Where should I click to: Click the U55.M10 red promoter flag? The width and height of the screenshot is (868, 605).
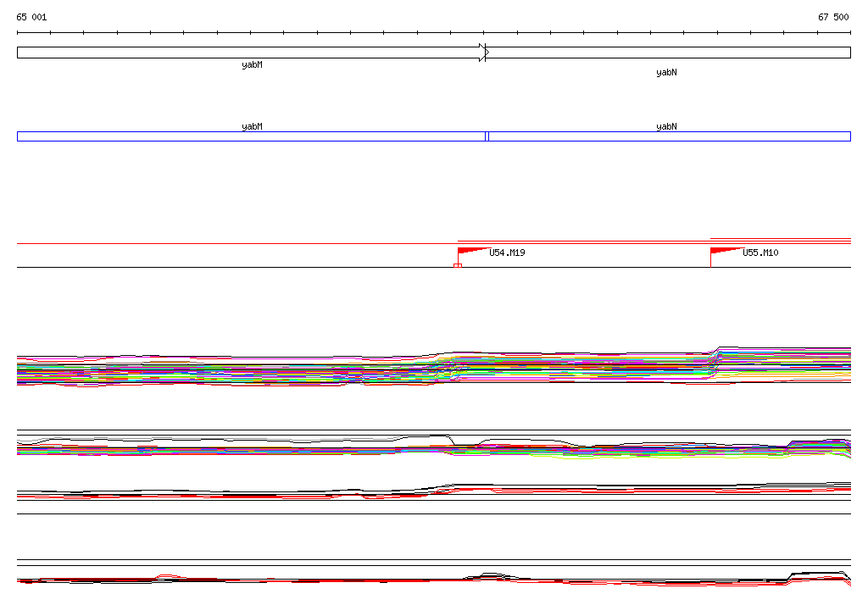click(x=724, y=251)
